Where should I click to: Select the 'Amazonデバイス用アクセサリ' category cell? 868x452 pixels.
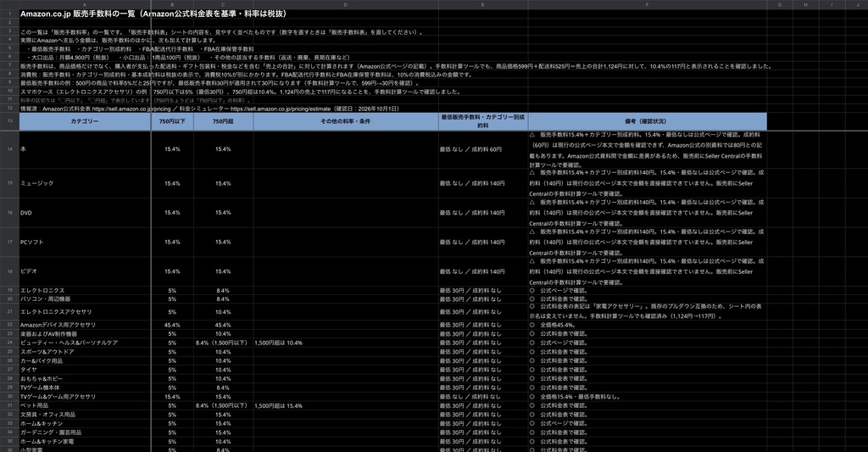pyautogui.click(x=85, y=325)
